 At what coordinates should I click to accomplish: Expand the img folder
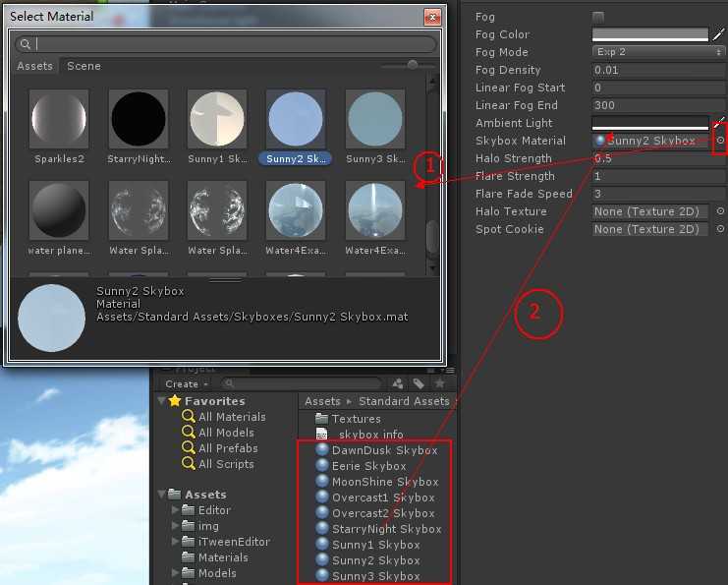(175, 526)
